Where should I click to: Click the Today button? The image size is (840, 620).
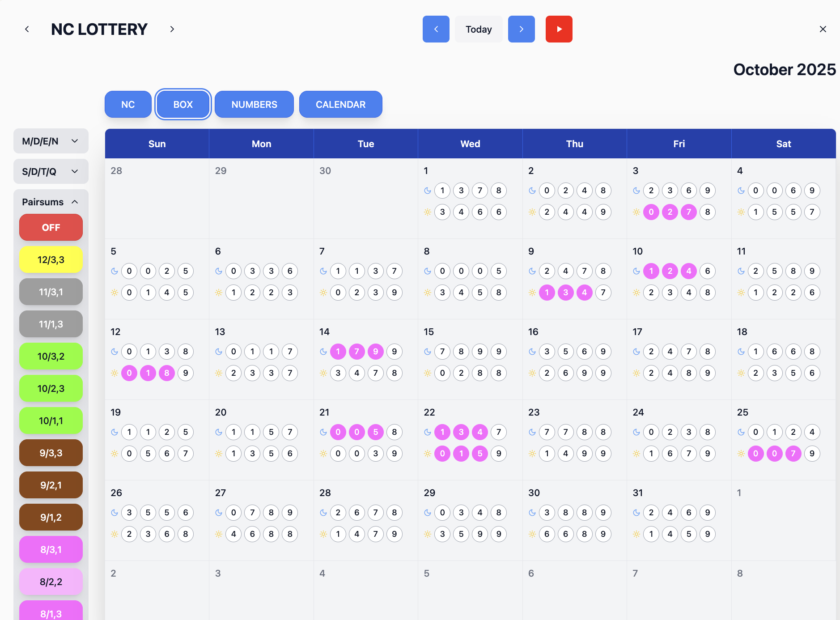(479, 29)
